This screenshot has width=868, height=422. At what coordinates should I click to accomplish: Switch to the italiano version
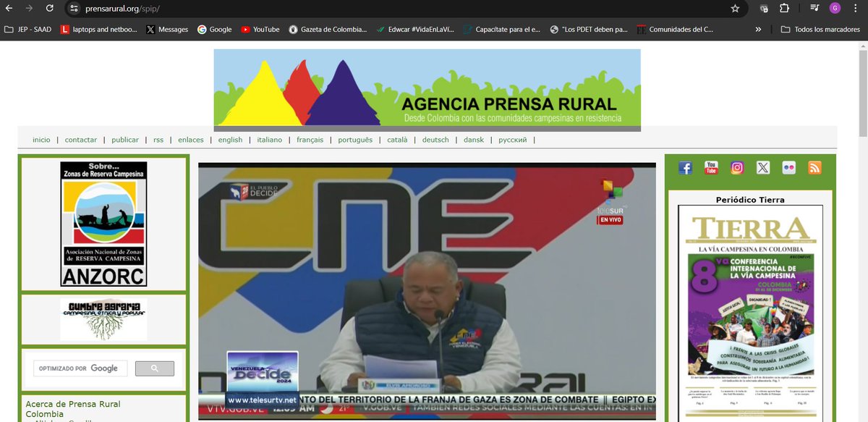270,140
